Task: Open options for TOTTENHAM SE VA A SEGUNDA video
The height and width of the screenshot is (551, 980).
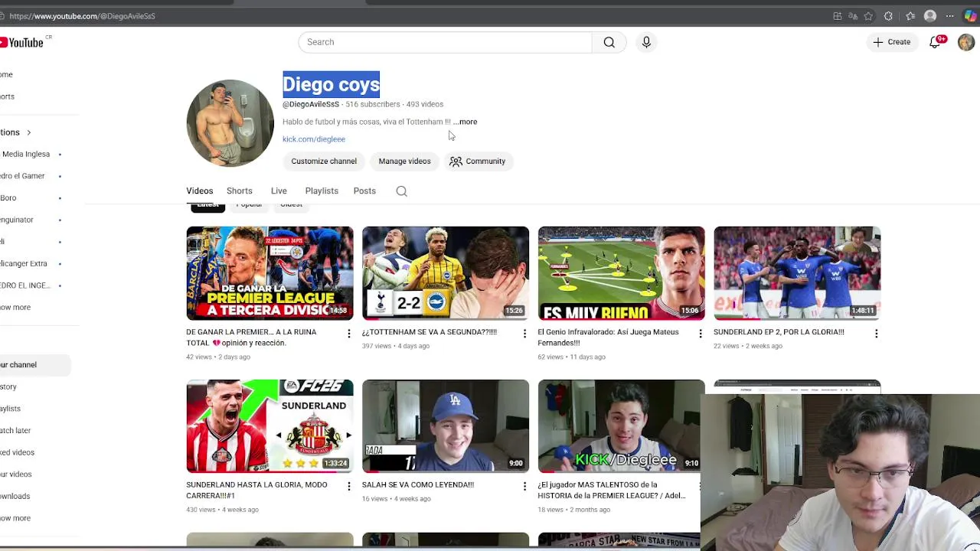Action: click(524, 334)
